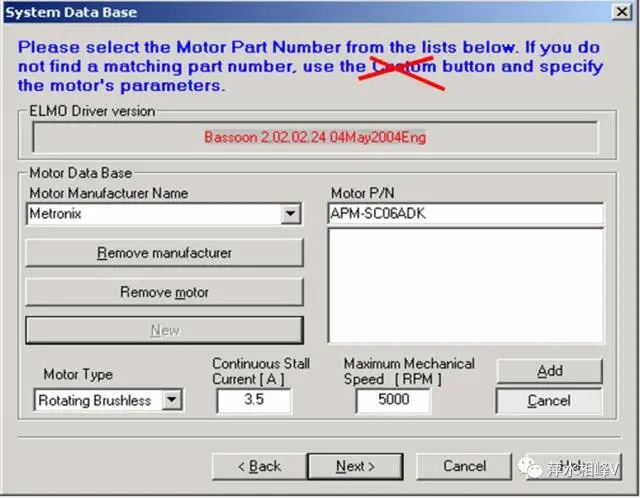Image resolution: width=640 pixels, height=498 pixels.
Task: Click the empty Motor P/N list box
Action: click(465, 285)
